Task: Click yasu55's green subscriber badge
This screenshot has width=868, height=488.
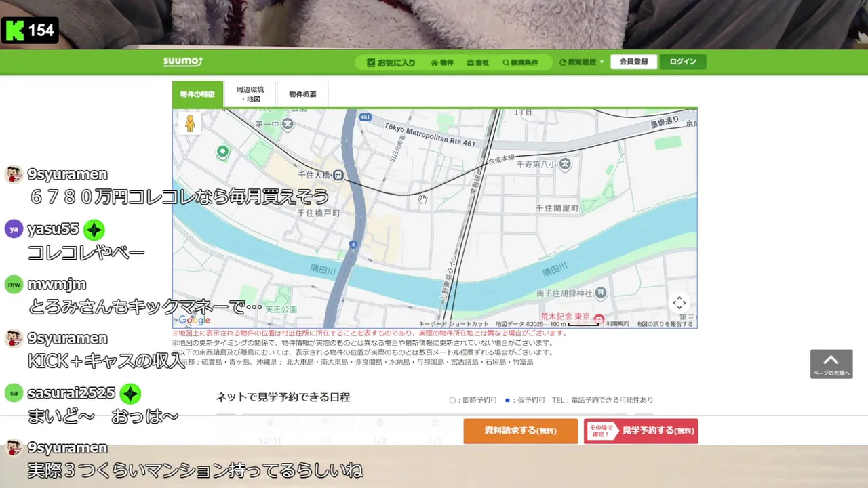Action: click(x=94, y=230)
